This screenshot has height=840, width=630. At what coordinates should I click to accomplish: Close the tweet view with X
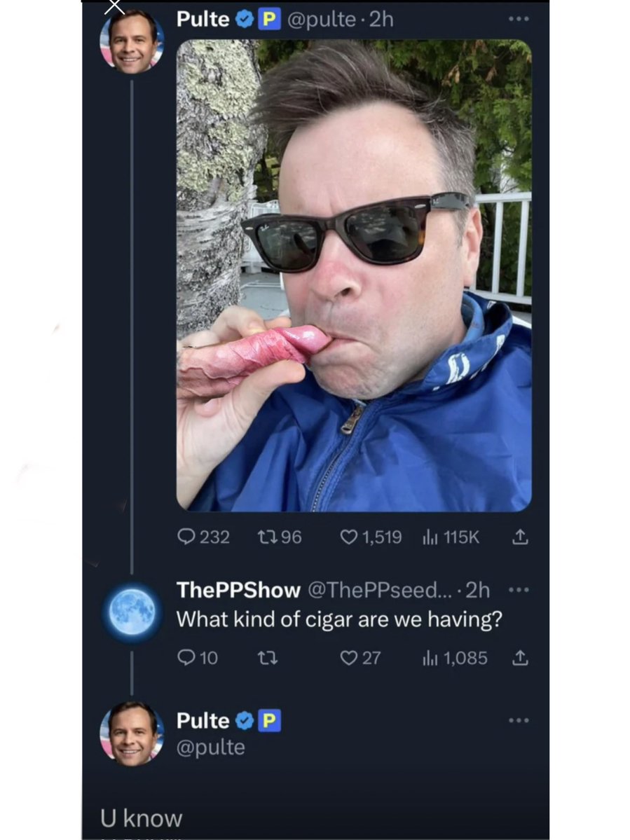[114, 7]
